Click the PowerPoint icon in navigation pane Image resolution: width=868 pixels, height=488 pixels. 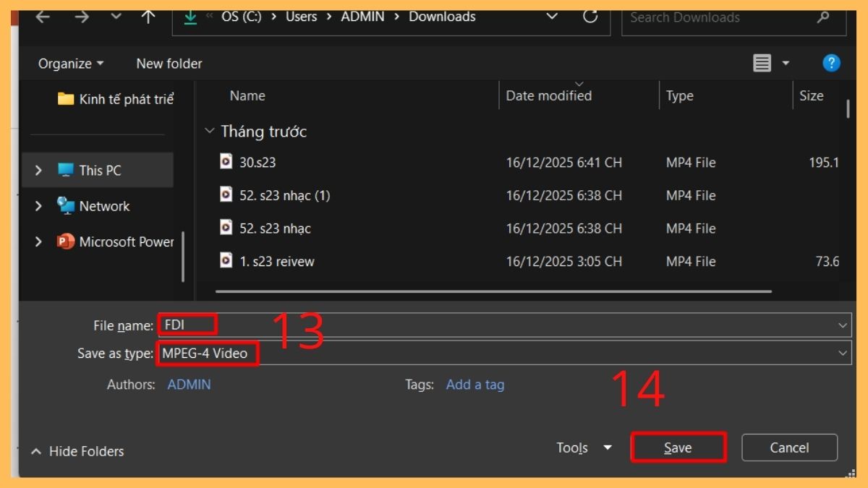66,241
